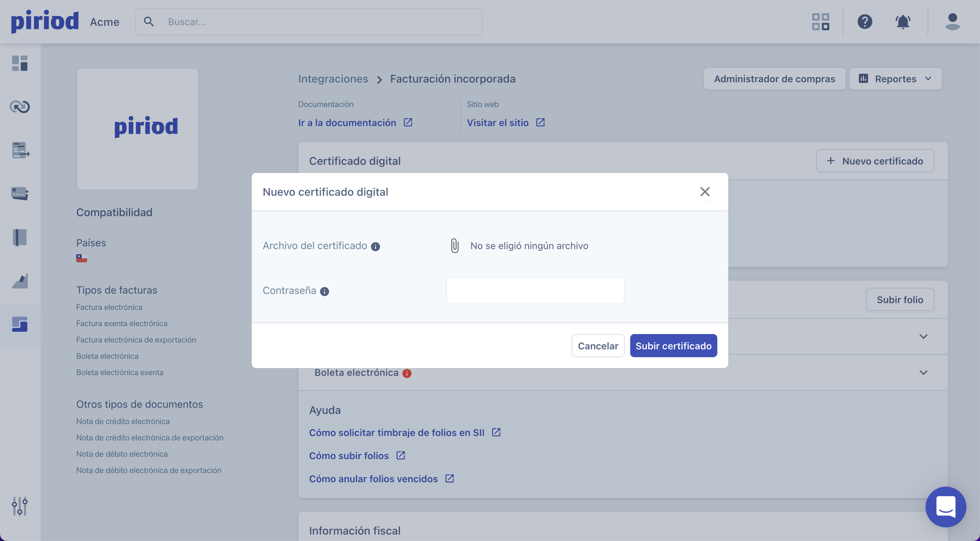Open Administrador de compras
Viewport: 980px width, 541px height.
pyautogui.click(x=774, y=79)
